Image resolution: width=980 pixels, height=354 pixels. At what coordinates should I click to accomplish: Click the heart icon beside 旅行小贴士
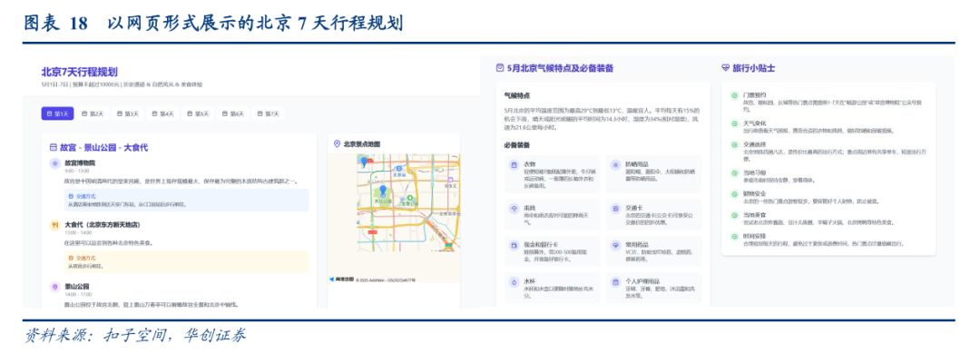pyautogui.click(x=726, y=67)
